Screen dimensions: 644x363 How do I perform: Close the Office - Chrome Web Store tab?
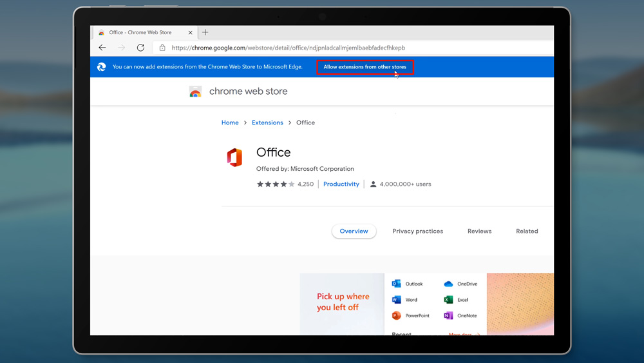(x=190, y=32)
